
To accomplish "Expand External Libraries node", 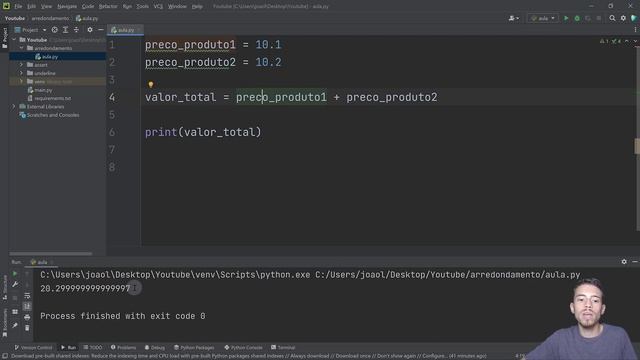I will point(14,107).
